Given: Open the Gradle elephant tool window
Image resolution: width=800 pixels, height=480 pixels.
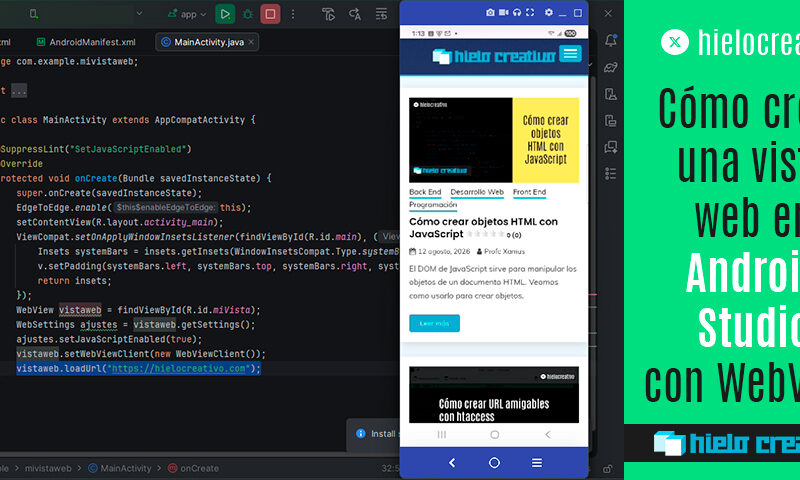Looking at the screenshot, I should click(611, 67).
